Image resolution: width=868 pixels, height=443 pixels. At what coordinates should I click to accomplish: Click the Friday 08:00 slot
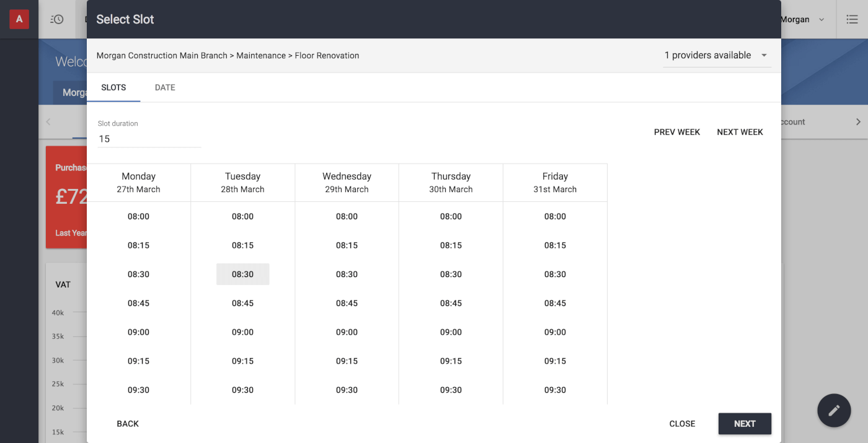click(x=556, y=217)
